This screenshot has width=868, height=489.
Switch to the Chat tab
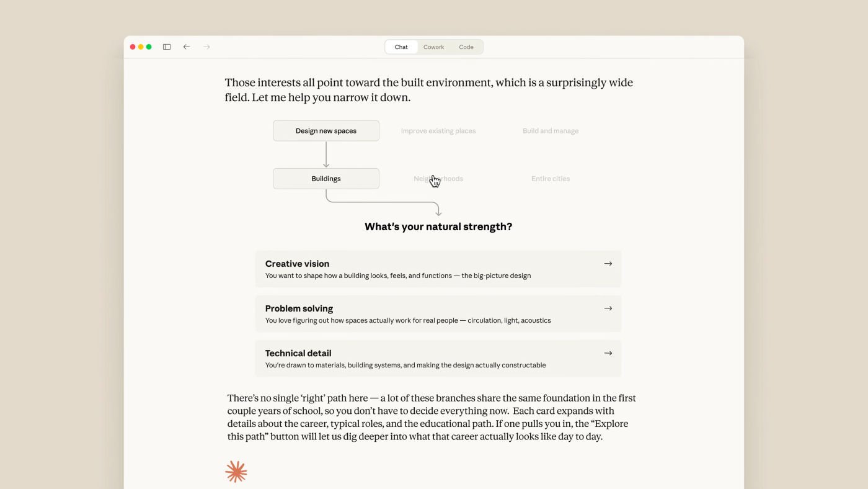coord(401,47)
